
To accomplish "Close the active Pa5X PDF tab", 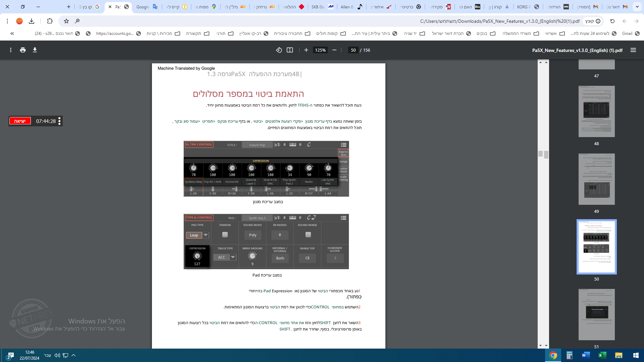I will 110,7.
